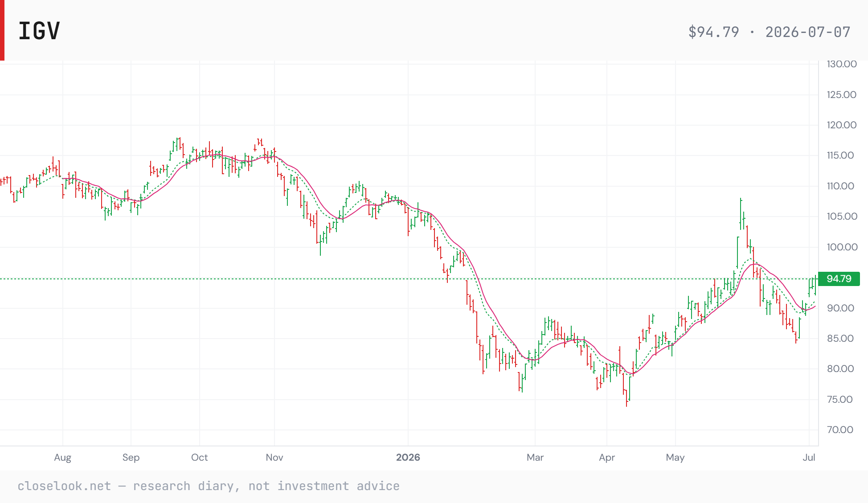Screen dimensions: 868x503
Task: Click the May date axis label
Action: [676, 458]
